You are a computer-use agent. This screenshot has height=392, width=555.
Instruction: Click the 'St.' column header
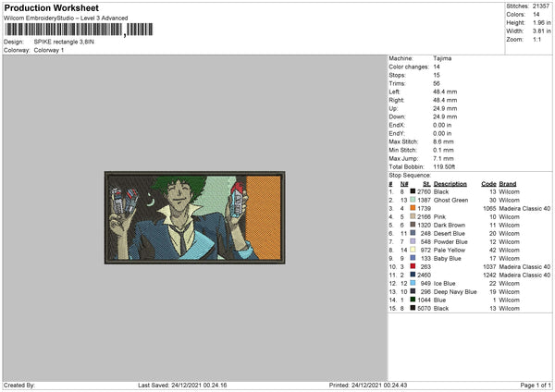point(426,184)
